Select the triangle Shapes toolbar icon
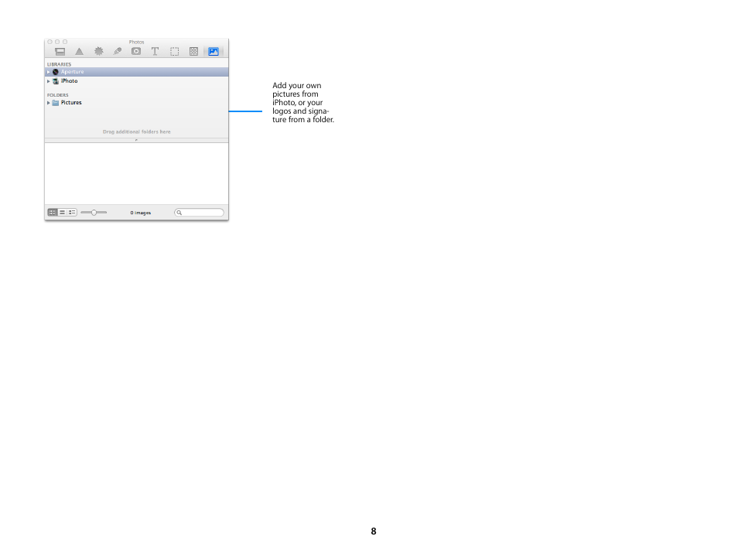Image resolution: width=738 pixels, height=560 pixels. [x=79, y=51]
